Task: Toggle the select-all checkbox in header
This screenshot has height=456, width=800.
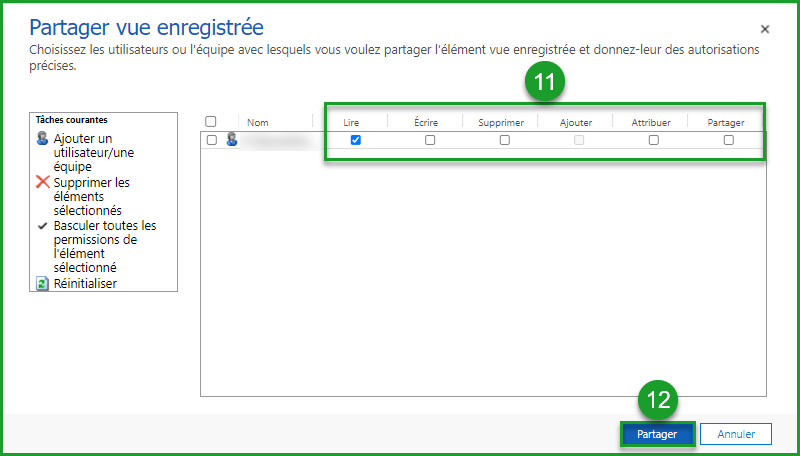Action: [x=211, y=121]
